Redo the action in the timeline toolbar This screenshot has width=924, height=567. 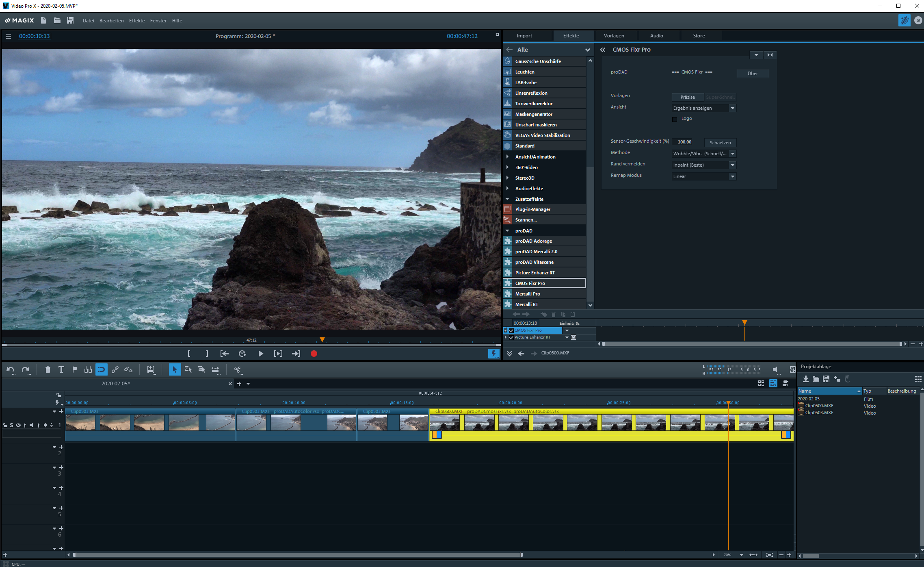pyautogui.click(x=26, y=370)
